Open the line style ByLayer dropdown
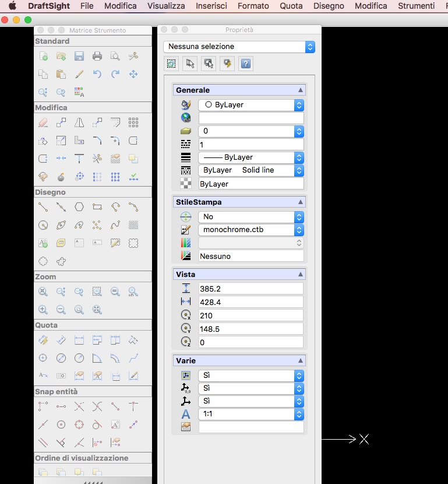 (251, 157)
